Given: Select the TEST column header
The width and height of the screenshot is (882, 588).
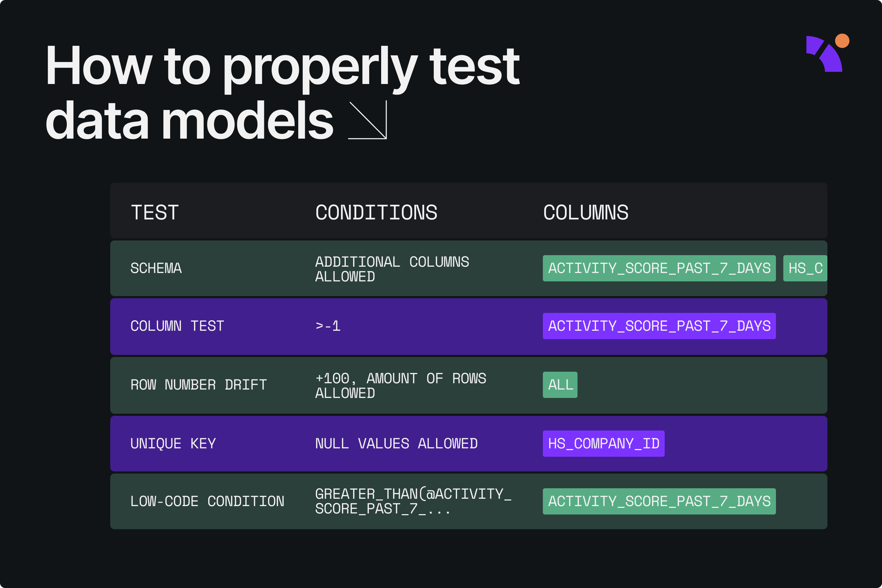Looking at the screenshot, I should (x=154, y=213).
